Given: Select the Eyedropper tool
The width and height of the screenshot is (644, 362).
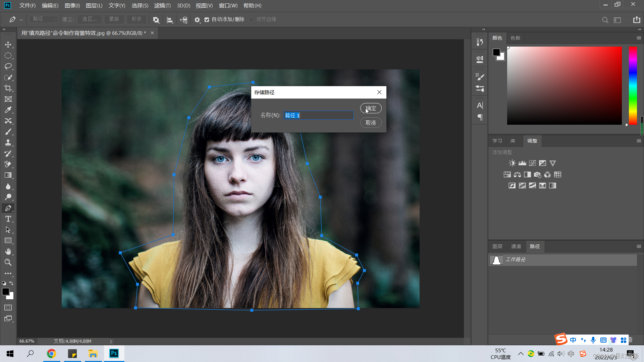Looking at the screenshot, I should [x=8, y=110].
